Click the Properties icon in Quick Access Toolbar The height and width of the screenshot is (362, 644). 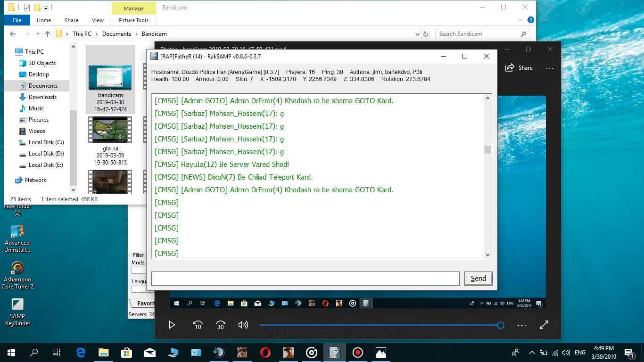point(26,8)
